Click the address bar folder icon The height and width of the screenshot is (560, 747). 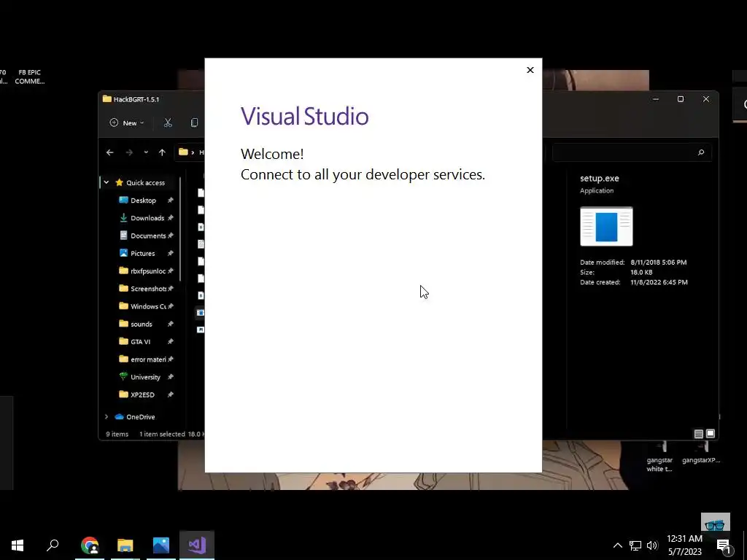[x=183, y=152]
